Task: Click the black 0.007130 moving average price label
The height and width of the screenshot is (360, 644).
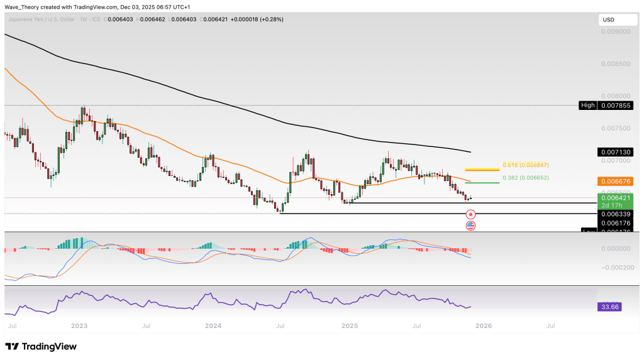Action: coord(613,152)
